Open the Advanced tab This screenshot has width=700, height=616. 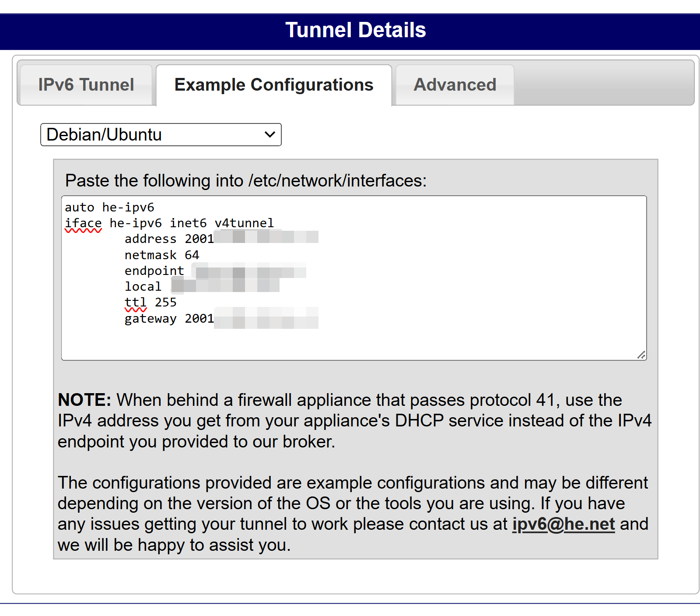[455, 85]
